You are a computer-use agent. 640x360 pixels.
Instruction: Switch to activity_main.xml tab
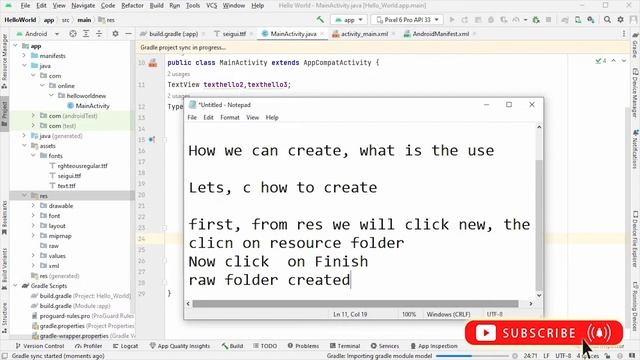[x=364, y=34]
